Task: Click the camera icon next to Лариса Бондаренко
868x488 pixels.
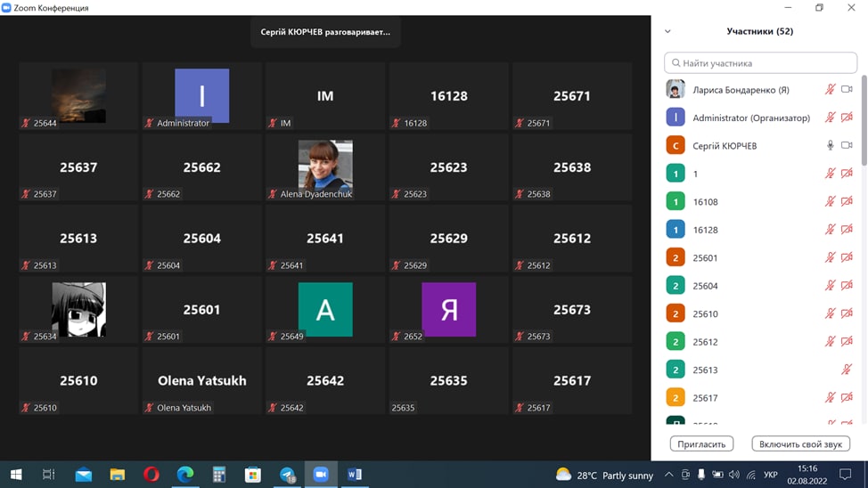Action: (847, 90)
